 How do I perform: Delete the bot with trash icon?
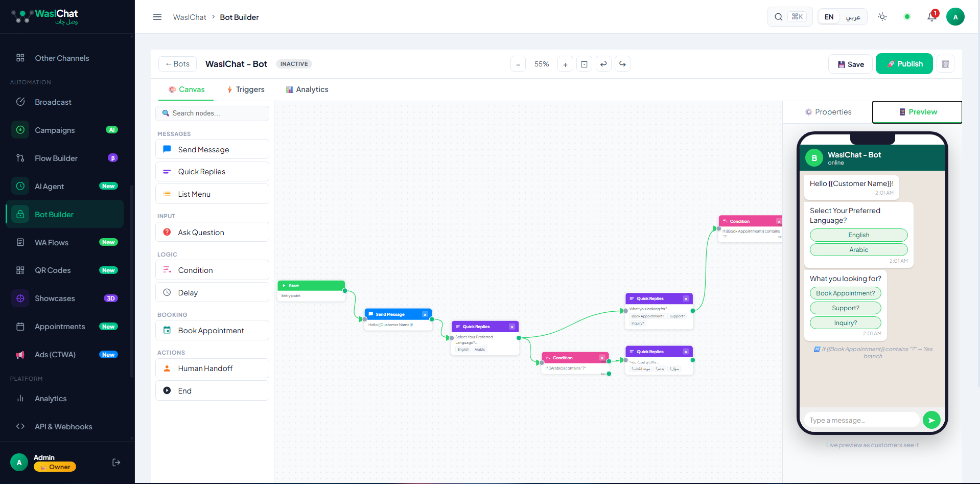pos(945,64)
